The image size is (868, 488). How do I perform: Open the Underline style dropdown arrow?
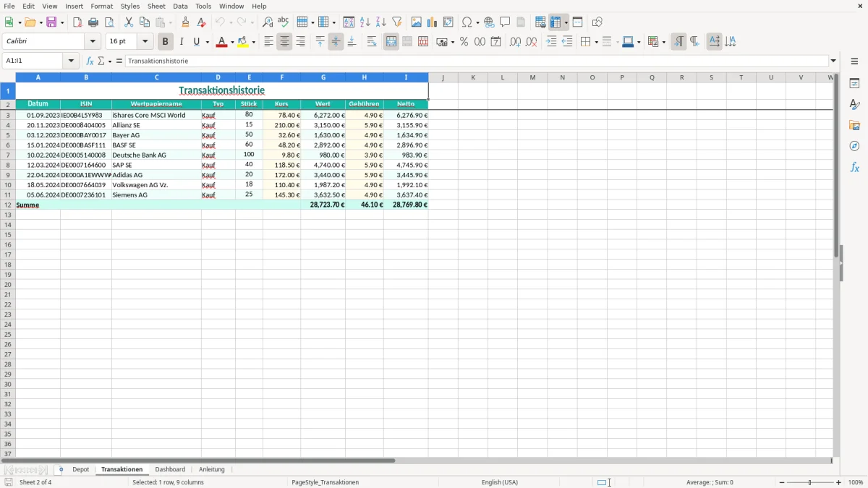point(207,42)
